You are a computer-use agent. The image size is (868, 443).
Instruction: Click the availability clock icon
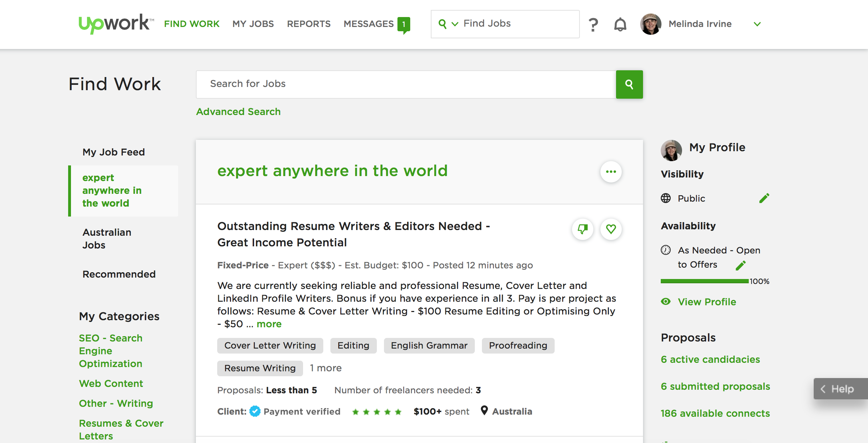pos(666,250)
